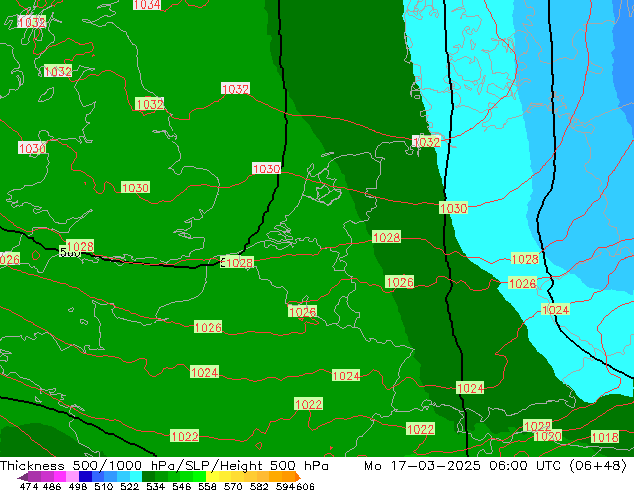This screenshot has height=490, width=634.
Task: Click legend value 582
Action: (259, 486)
